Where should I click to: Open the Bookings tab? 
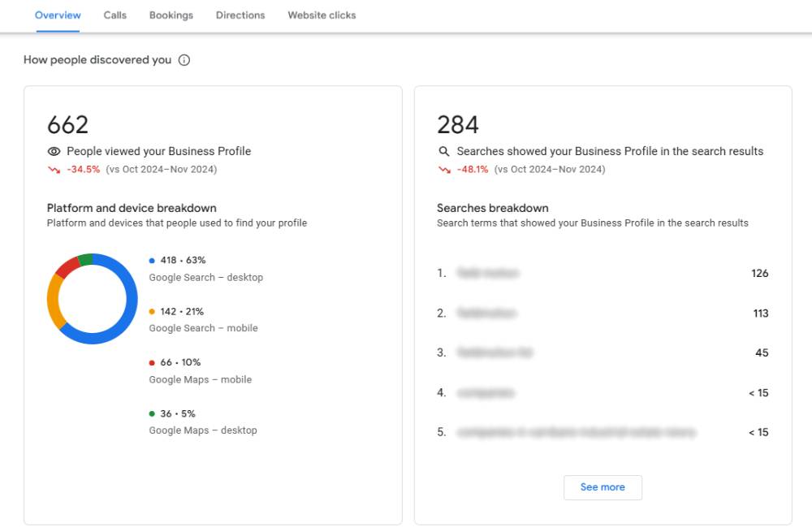(x=171, y=15)
